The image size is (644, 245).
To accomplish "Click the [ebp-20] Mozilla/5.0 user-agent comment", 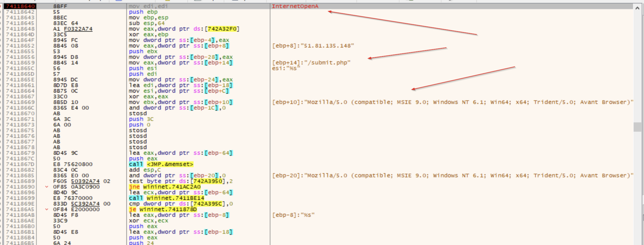I will 453,175.
